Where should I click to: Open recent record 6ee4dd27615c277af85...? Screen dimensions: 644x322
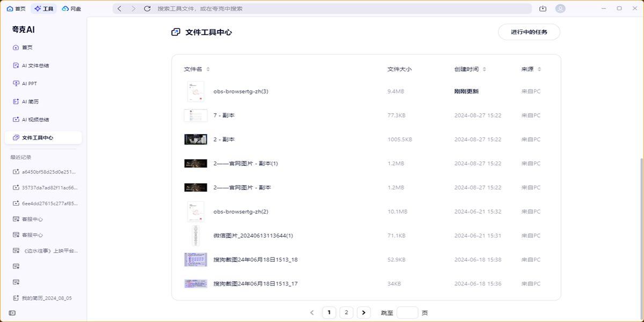point(46,203)
